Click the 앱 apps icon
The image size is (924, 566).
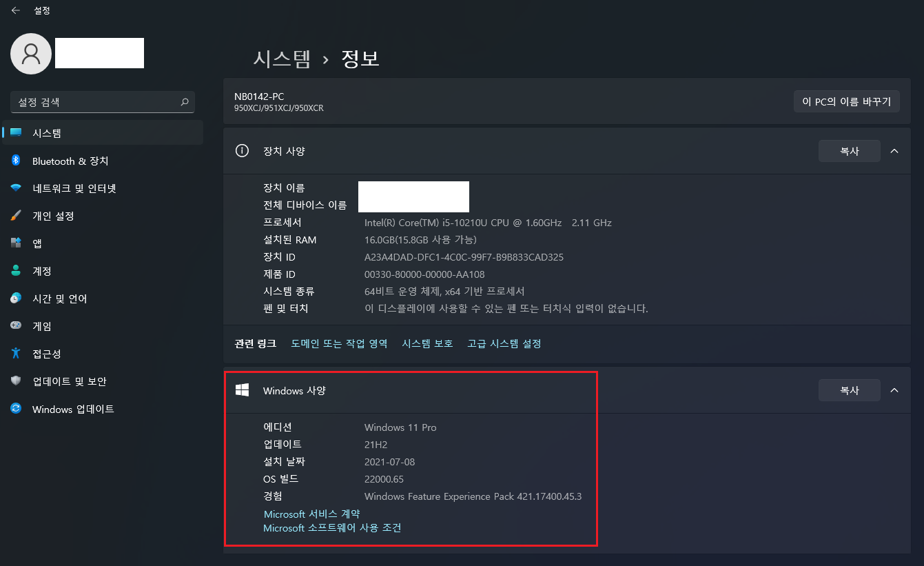tap(16, 243)
